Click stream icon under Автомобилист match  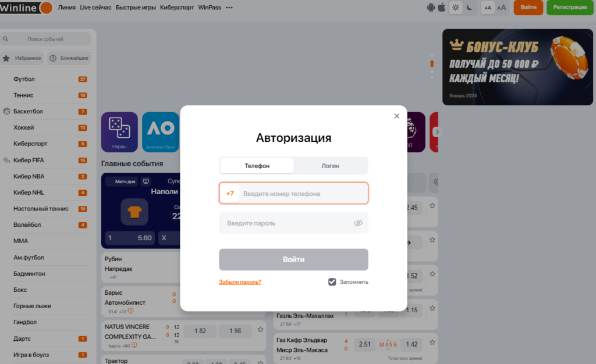(x=131, y=311)
